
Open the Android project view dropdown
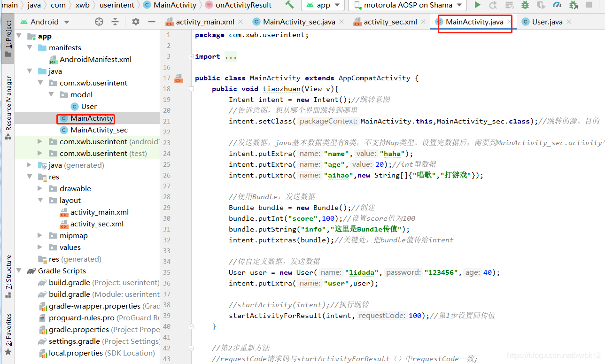coord(45,22)
